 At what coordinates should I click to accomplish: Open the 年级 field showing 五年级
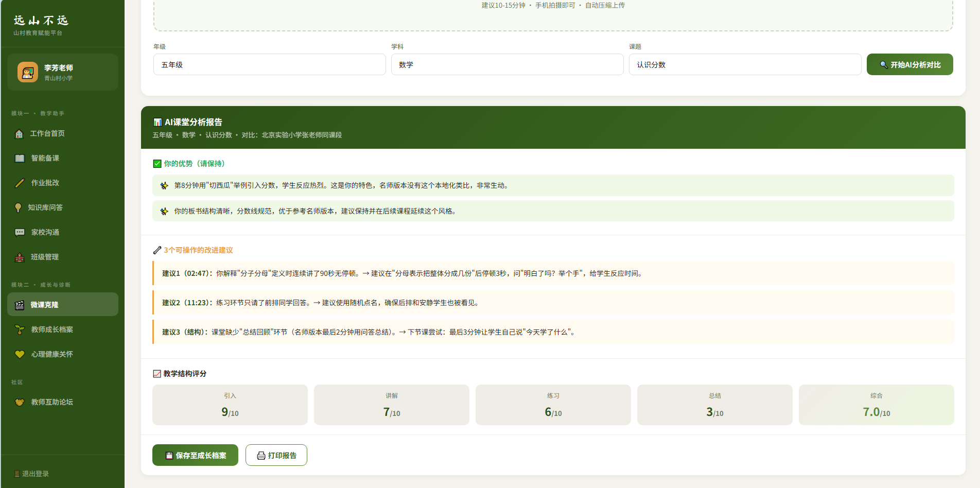[x=270, y=64]
